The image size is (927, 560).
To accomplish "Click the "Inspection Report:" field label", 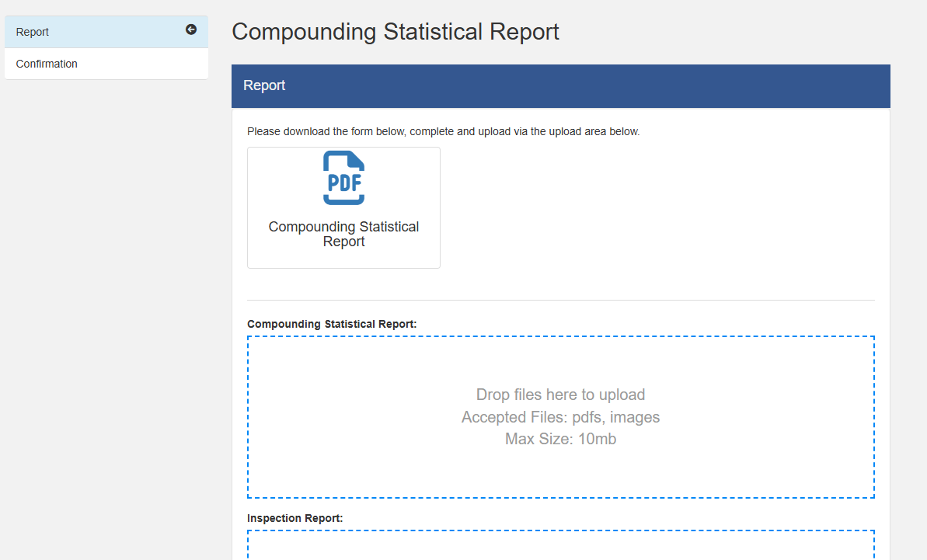I will (x=294, y=518).
